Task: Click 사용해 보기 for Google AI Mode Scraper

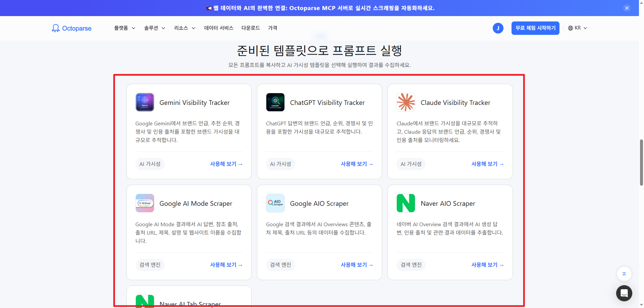Action: click(x=226, y=265)
